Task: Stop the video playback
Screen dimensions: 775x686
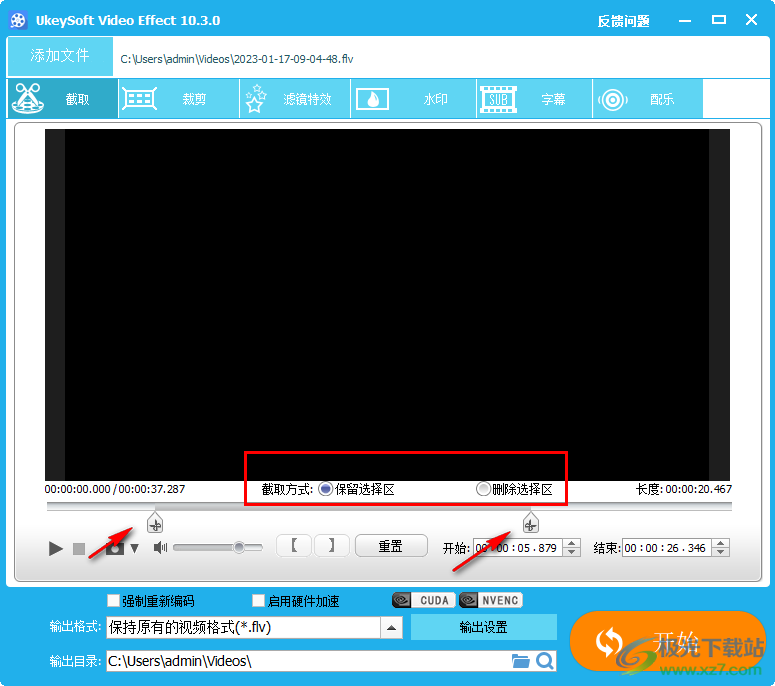Action: (x=79, y=549)
